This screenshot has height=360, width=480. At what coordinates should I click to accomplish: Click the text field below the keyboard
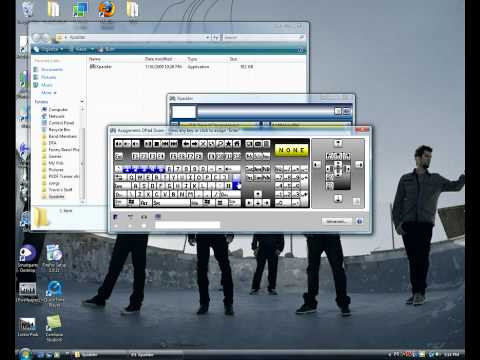[187, 225]
